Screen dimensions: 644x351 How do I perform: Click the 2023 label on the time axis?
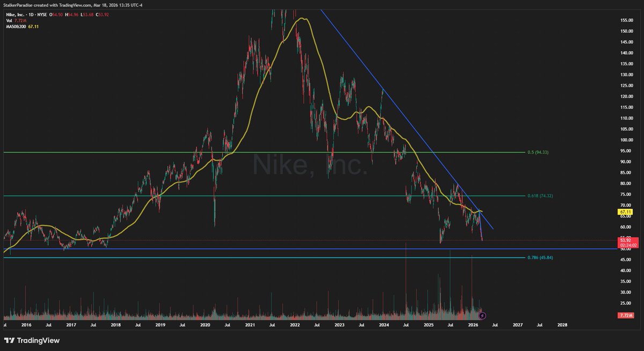(x=339, y=325)
